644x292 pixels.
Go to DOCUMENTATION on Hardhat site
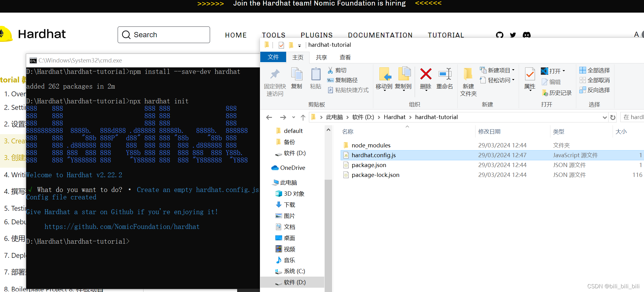tap(380, 35)
